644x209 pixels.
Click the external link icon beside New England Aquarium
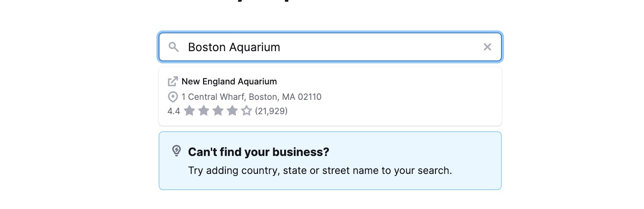point(173,81)
